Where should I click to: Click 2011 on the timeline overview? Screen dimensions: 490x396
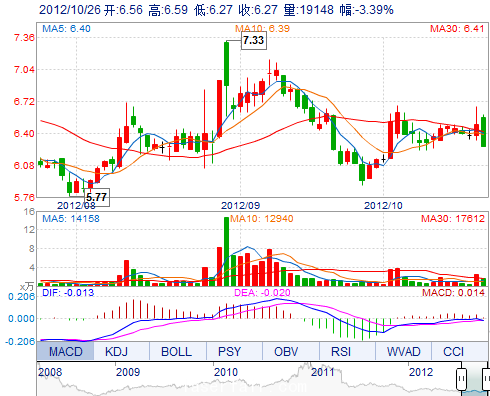pos(323,372)
